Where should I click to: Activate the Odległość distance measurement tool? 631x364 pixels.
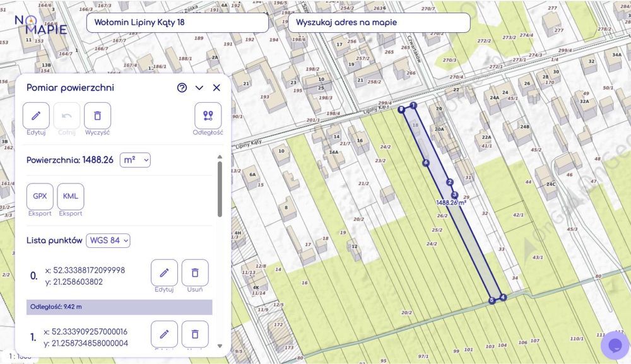coord(208,116)
